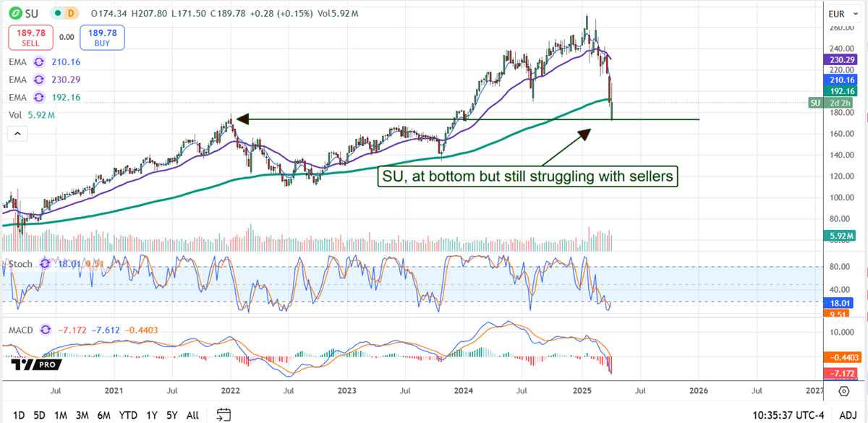Click the second EMA 230.29 indicator icon

point(39,80)
